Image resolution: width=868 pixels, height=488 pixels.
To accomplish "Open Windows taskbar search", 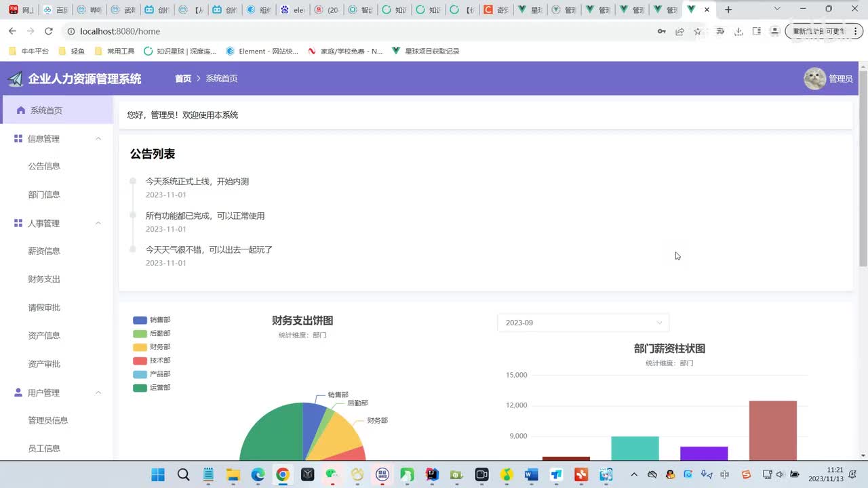I will [183, 474].
